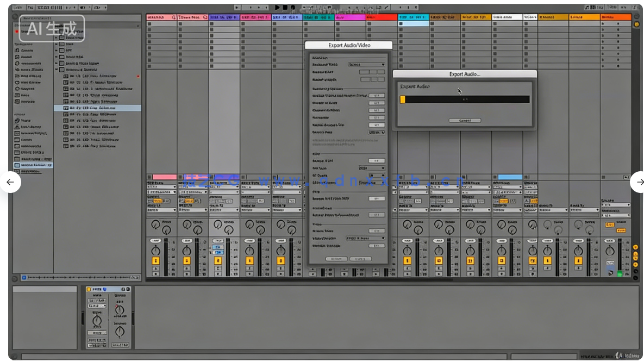Click the Stop button in the transport bar

click(x=285, y=7)
